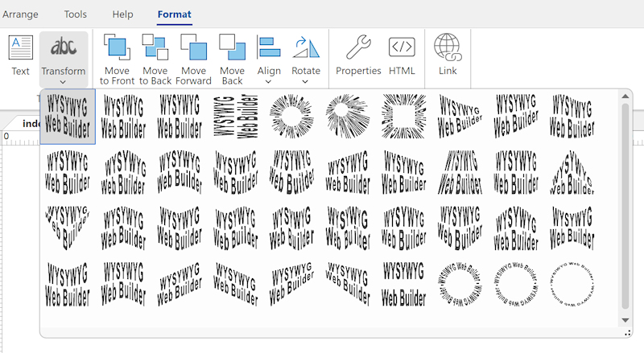The height and width of the screenshot is (353, 644).
Task: Click the Transform abc icon
Action: (x=64, y=47)
